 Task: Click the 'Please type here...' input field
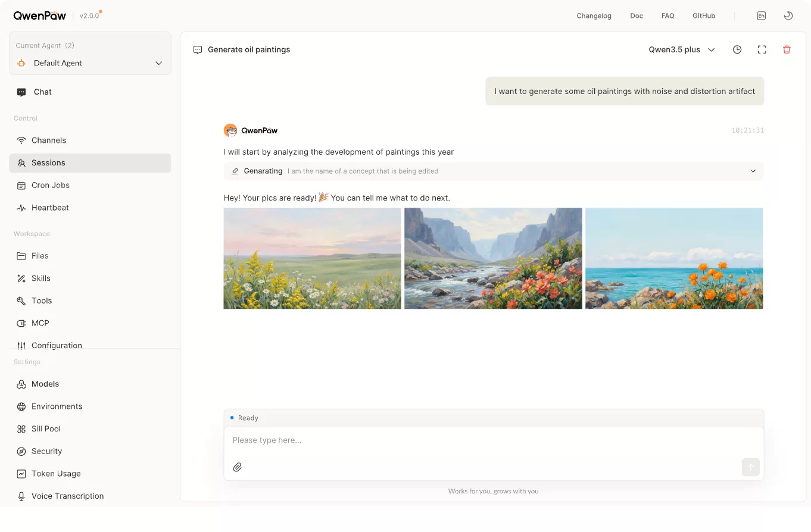pyautogui.click(x=494, y=440)
